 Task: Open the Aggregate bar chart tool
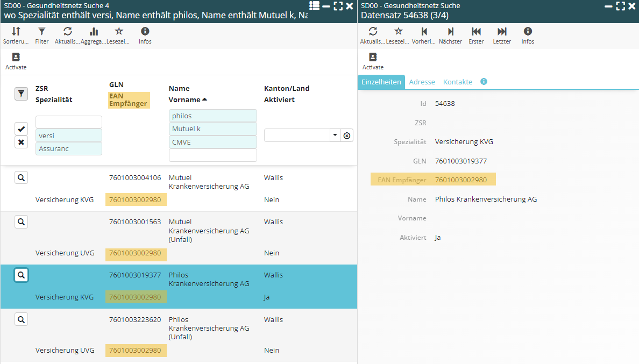(94, 35)
